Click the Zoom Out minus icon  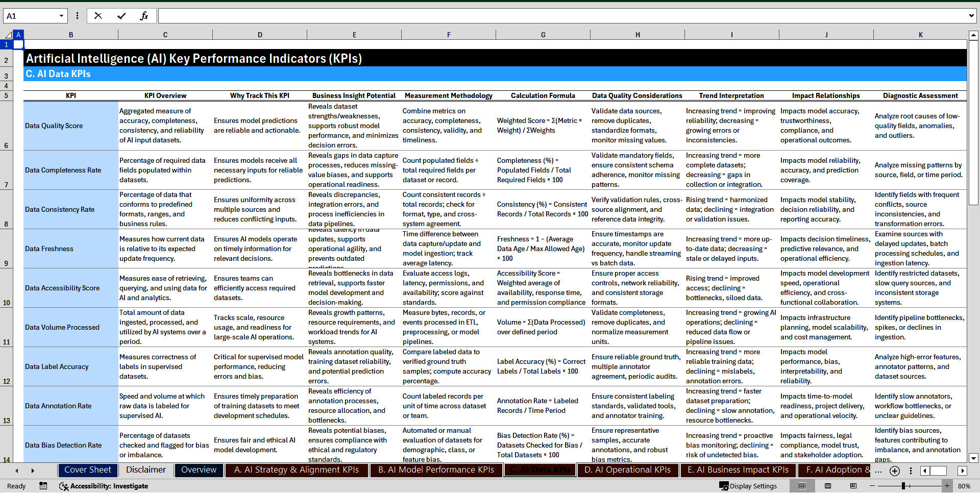[x=873, y=486]
